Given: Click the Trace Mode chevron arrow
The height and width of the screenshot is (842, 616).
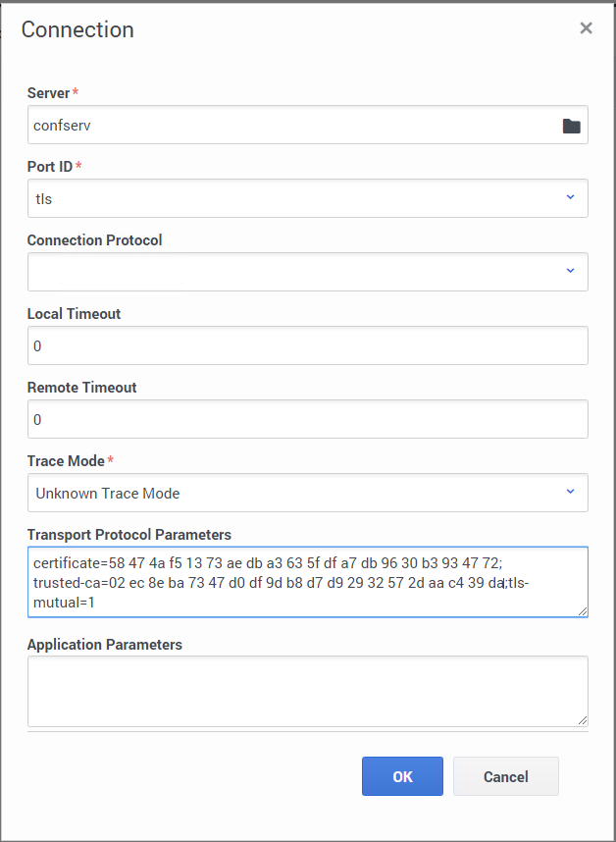Looking at the screenshot, I should coord(570,492).
